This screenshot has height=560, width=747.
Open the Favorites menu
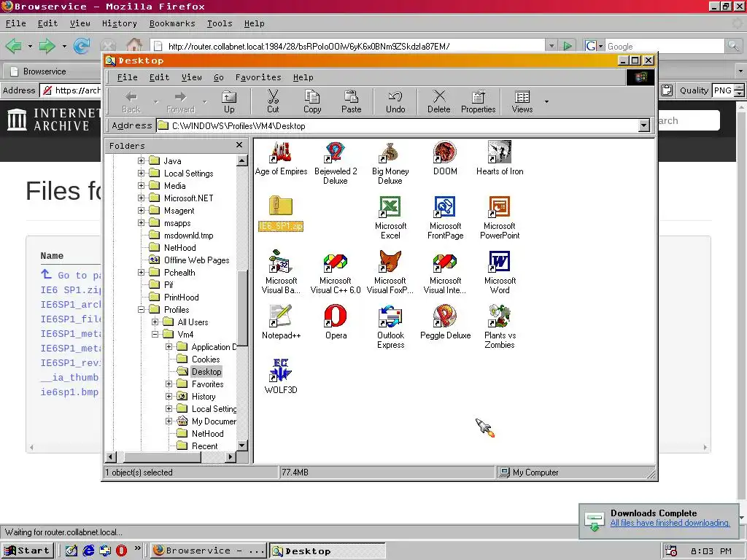pos(258,77)
